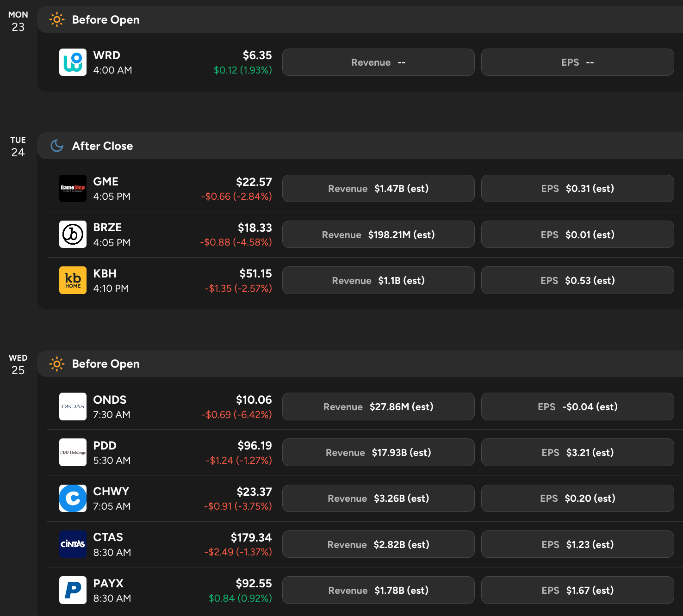Click GME Revenue $1.47B estimate

click(379, 188)
